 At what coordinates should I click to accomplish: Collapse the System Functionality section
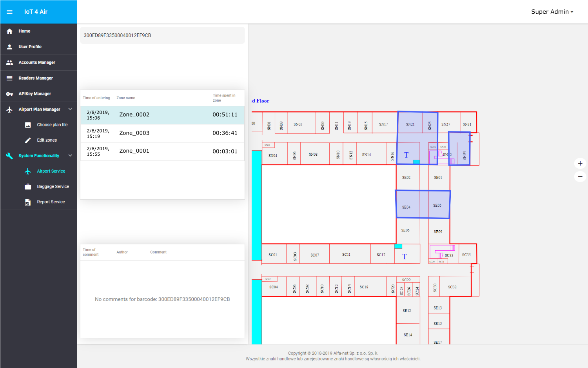point(70,156)
